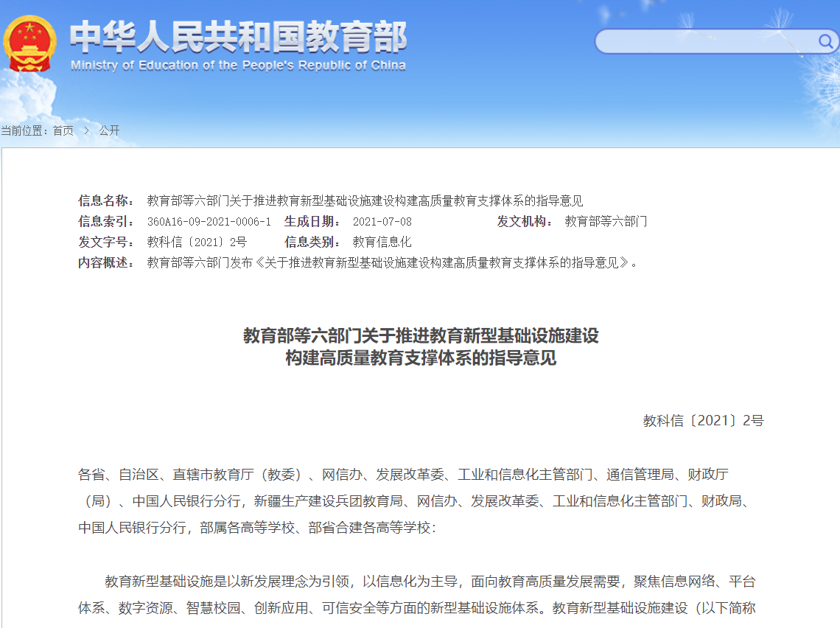The height and width of the screenshot is (628, 840).
Task: Click the right-aligned 教科信〔2021〕2号 below the headline
Action: (704, 421)
